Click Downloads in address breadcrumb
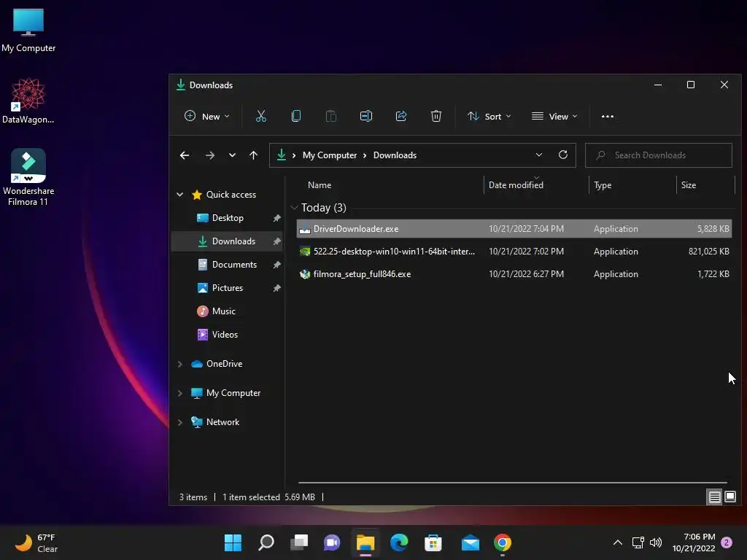The image size is (747, 560). click(395, 155)
